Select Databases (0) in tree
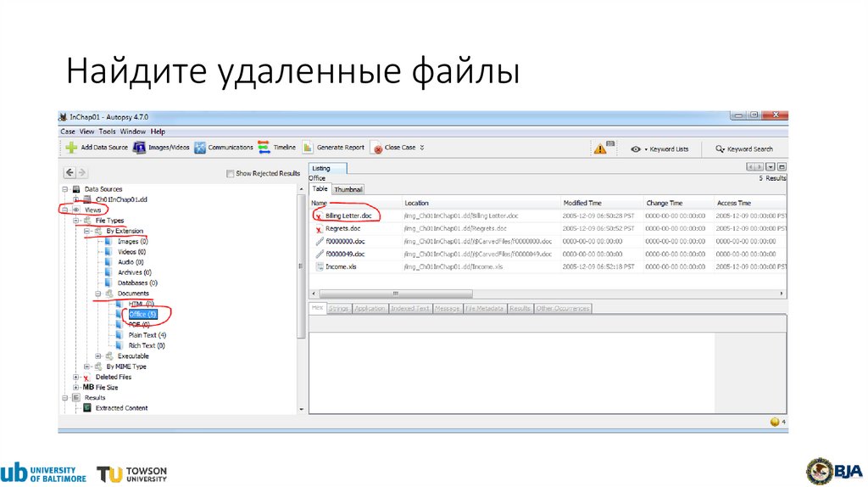 137,283
